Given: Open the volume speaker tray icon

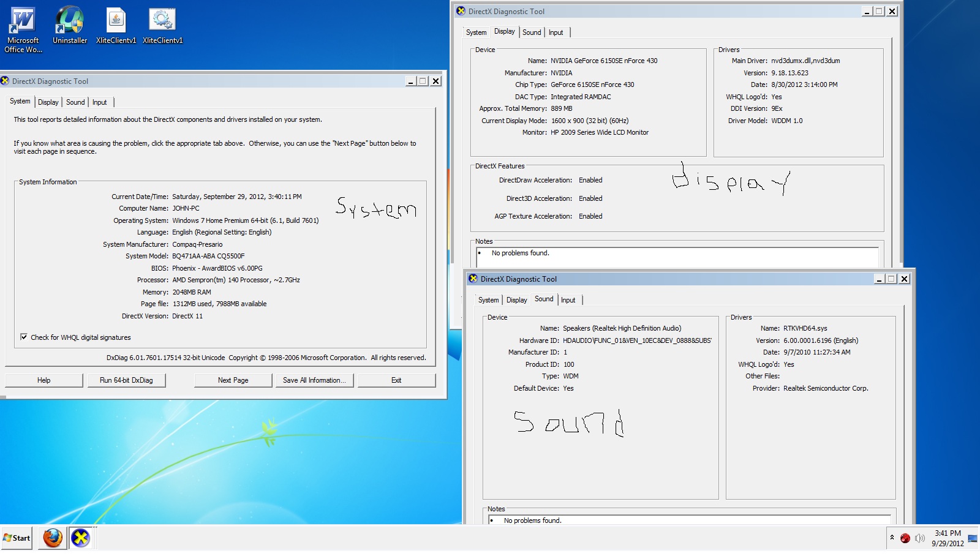Looking at the screenshot, I should coord(919,538).
